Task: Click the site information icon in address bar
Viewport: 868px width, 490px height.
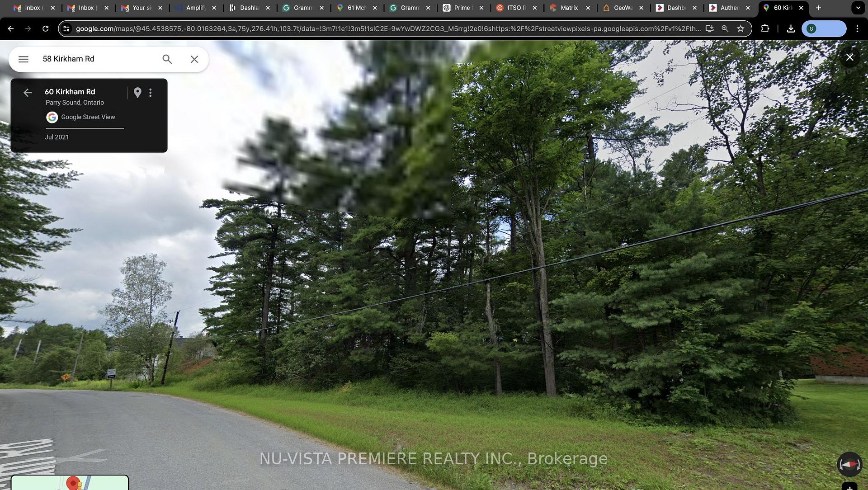Action: (66, 28)
